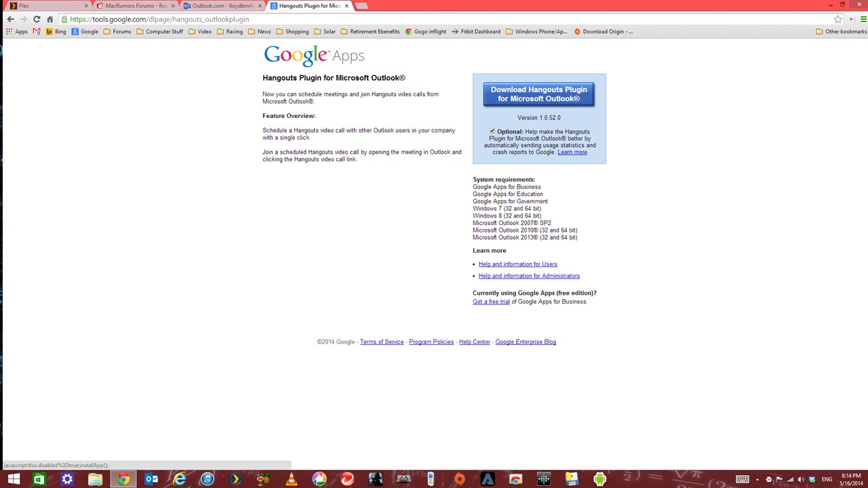Open Origin client on taskbar

pyautogui.click(x=460, y=479)
